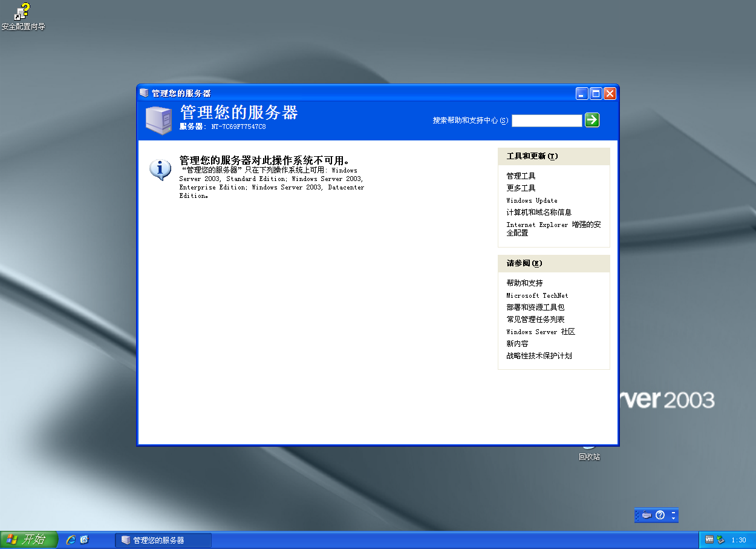Click the help icon on the language bar
Screen dimensions: 756x549
(660, 515)
